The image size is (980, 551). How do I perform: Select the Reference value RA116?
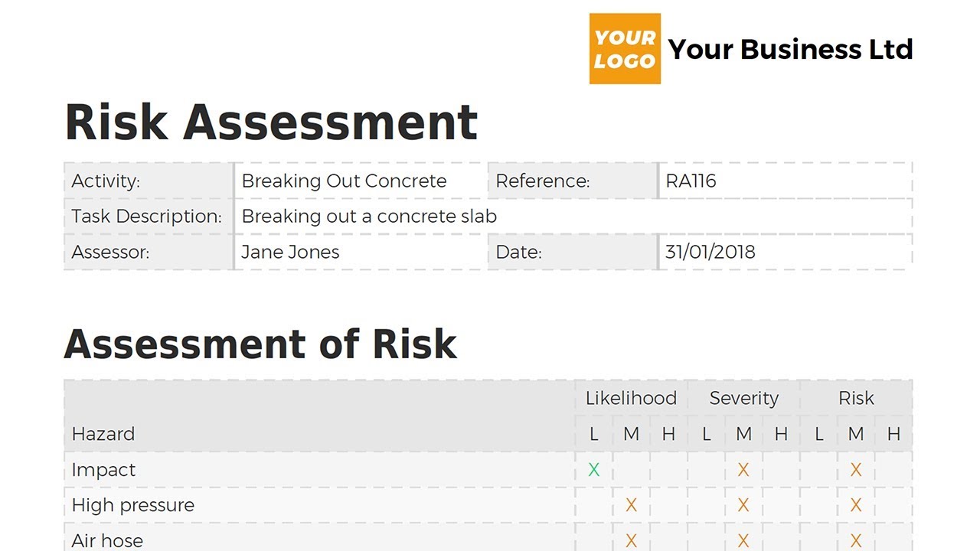pyautogui.click(x=691, y=181)
